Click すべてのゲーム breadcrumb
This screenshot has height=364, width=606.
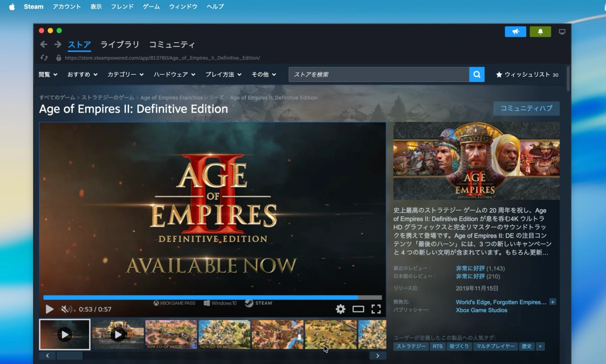point(57,98)
